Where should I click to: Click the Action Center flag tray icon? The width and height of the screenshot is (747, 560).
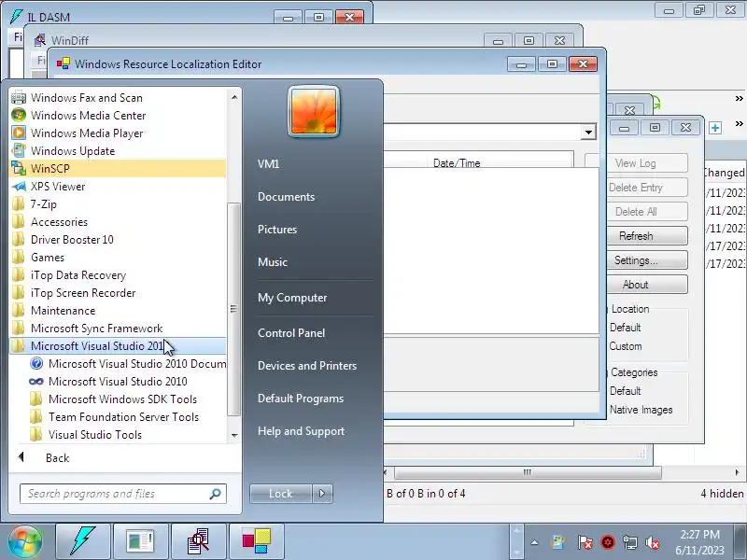pyautogui.click(x=585, y=542)
